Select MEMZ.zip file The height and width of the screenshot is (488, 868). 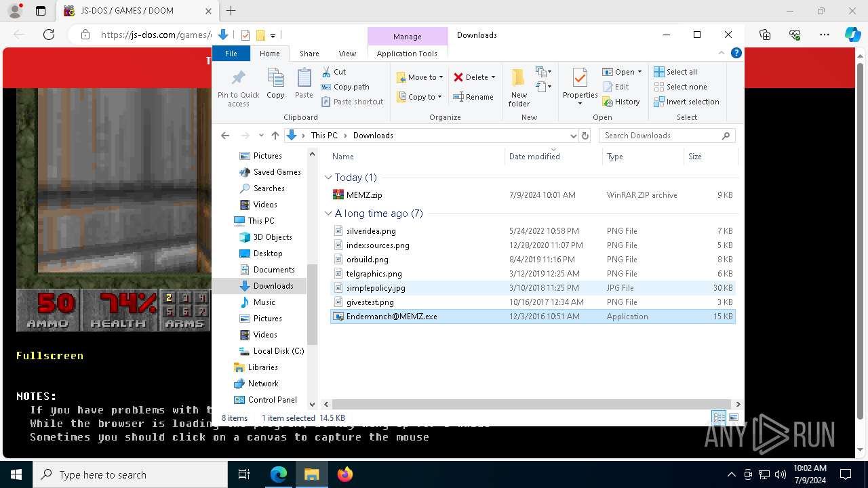(532, 195)
